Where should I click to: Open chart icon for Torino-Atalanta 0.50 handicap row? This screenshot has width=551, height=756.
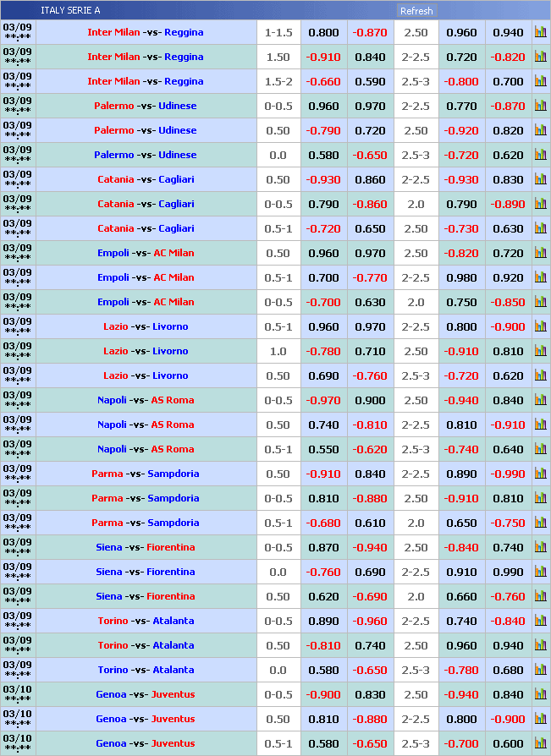click(540, 644)
